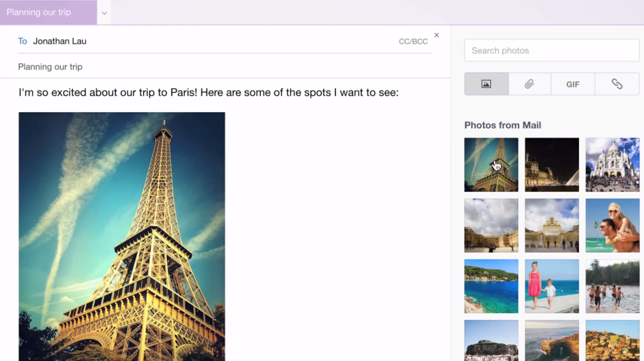This screenshot has height=361, width=644.
Task: Open the file attachment paperclip tab
Action: tap(529, 84)
